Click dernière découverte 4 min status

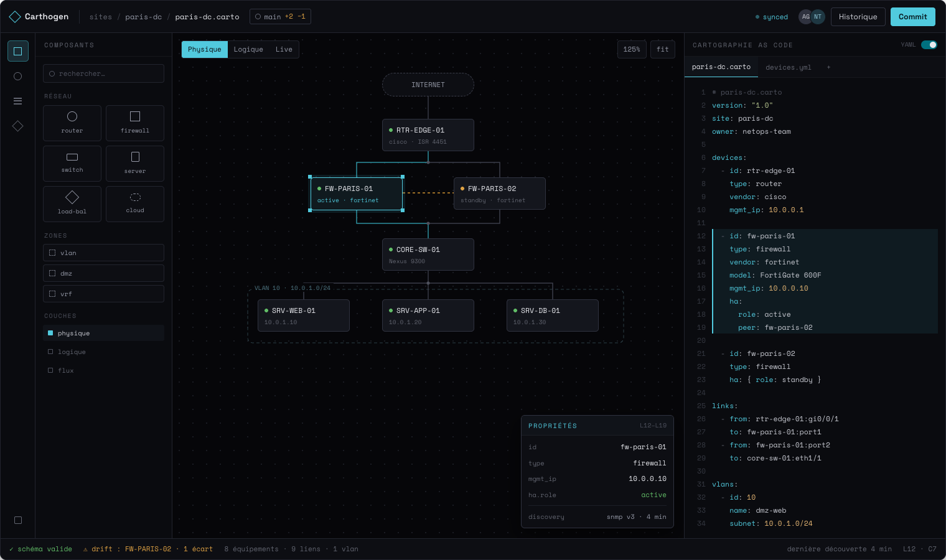(839, 549)
